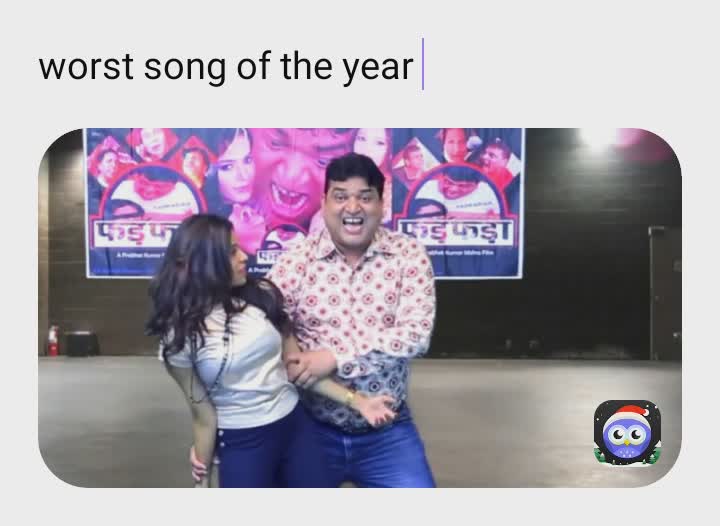Click the bright ceiling spotlight
Image resolution: width=720 pixels, height=526 pixels.
pyautogui.click(x=597, y=139)
